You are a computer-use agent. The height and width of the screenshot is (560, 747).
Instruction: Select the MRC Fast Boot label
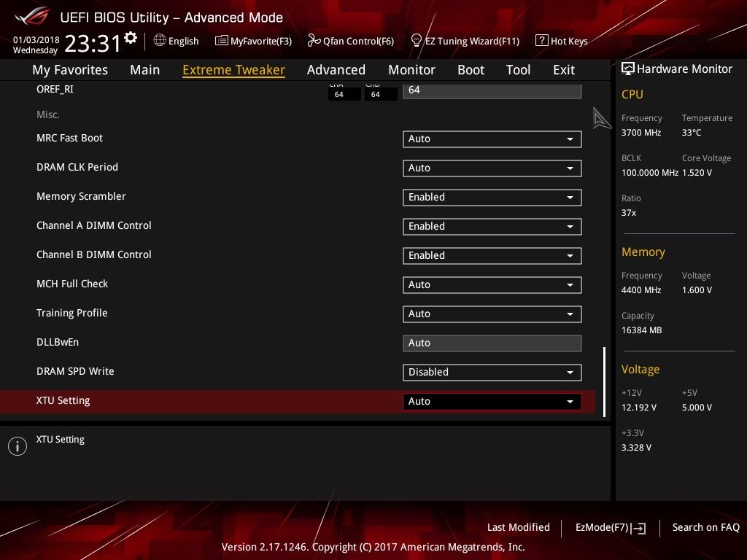click(69, 138)
